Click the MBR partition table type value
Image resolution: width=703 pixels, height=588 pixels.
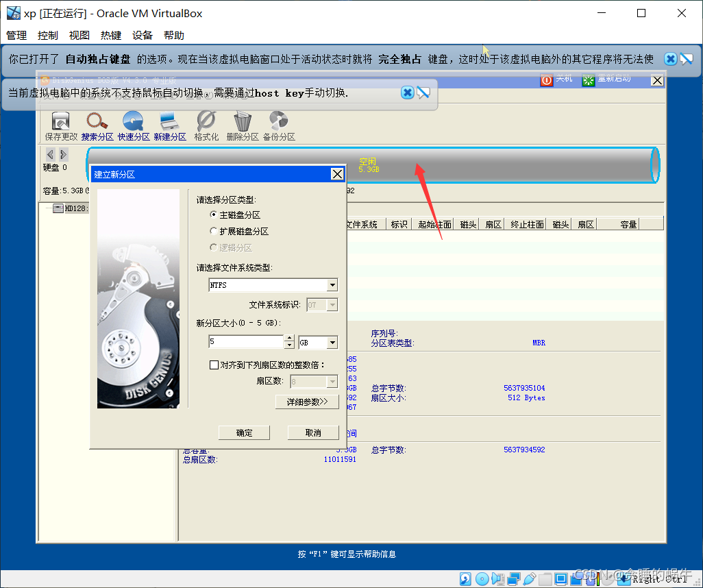pyautogui.click(x=539, y=343)
